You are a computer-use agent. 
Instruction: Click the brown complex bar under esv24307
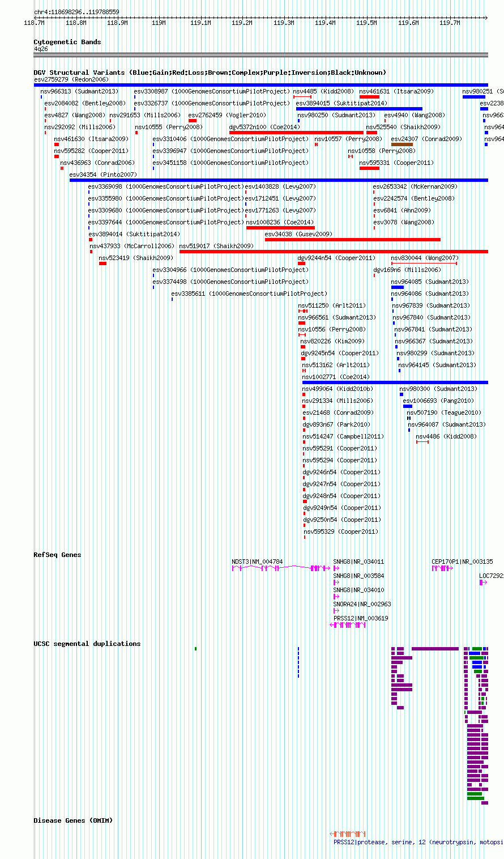pos(402,144)
